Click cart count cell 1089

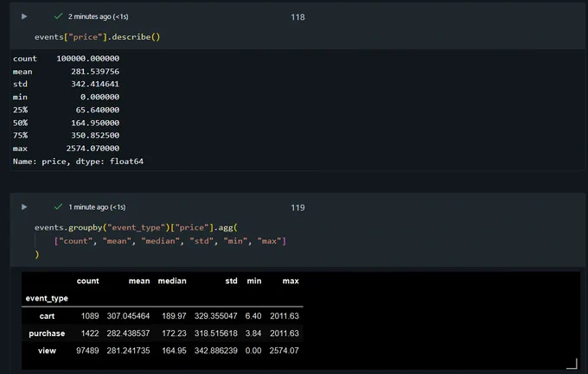pyautogui.click(x=90, y=316)
